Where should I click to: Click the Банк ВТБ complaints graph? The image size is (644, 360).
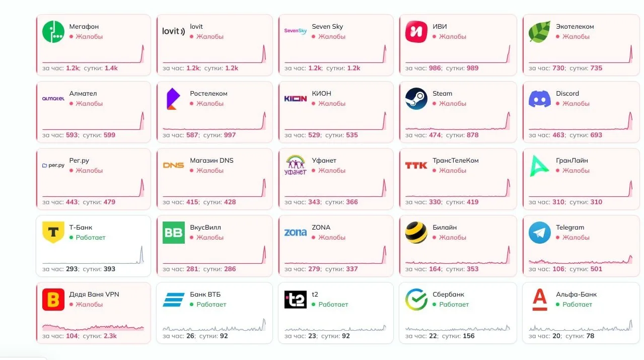click(x=214, y=324)
